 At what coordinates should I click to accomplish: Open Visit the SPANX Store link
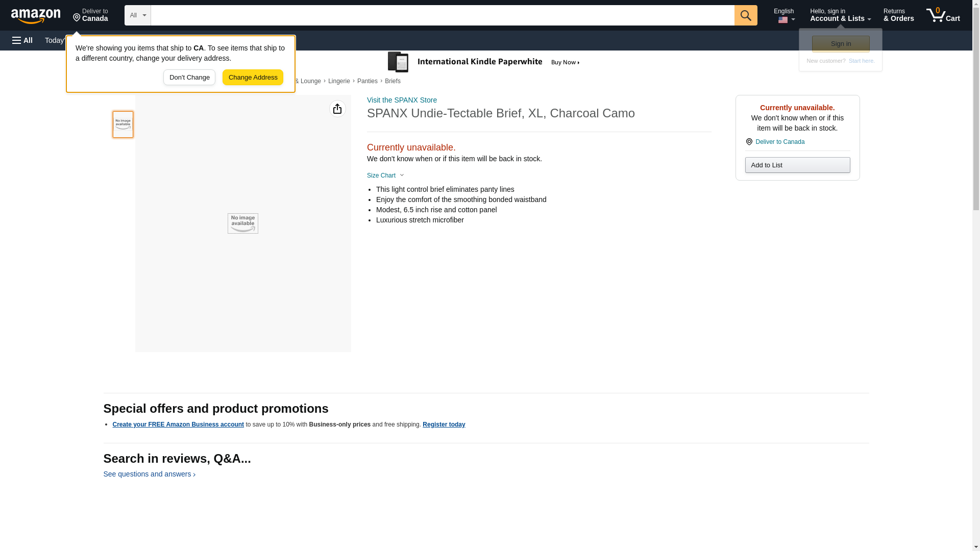pyautogui.click(x=402, y=100)
